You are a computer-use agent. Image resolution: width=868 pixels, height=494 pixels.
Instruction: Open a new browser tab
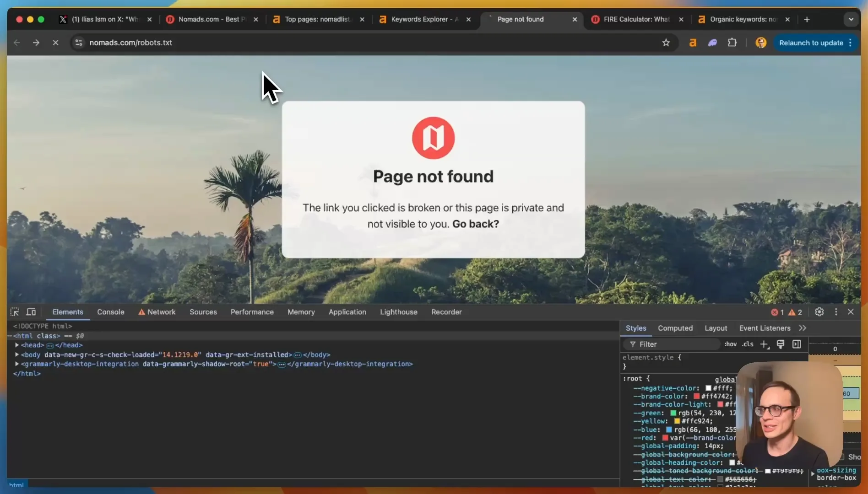coord(807,19)
